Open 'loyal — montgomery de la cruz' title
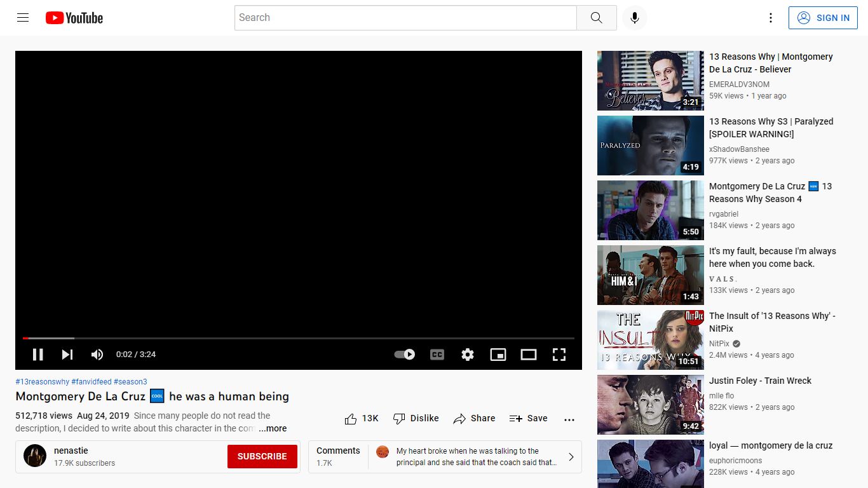 [x=771, y=445]
